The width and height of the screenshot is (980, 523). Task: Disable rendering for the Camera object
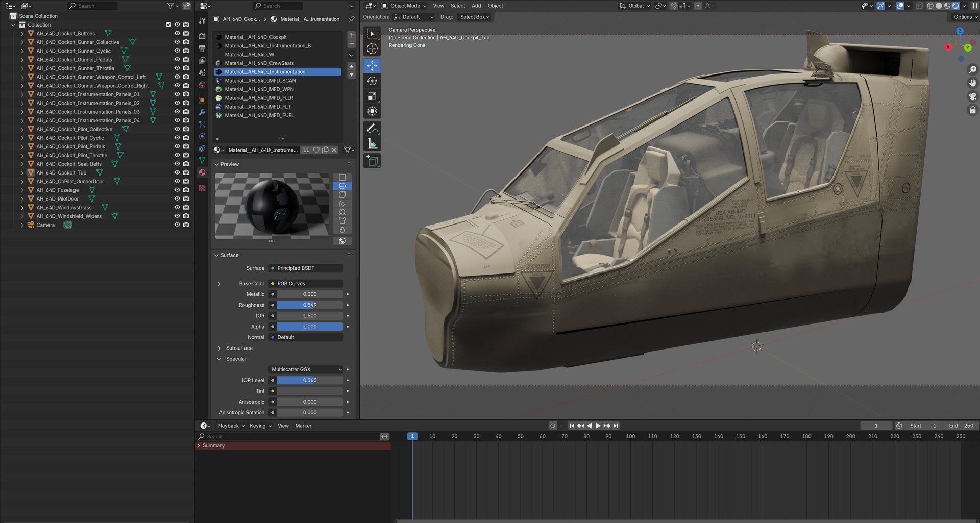186,225
